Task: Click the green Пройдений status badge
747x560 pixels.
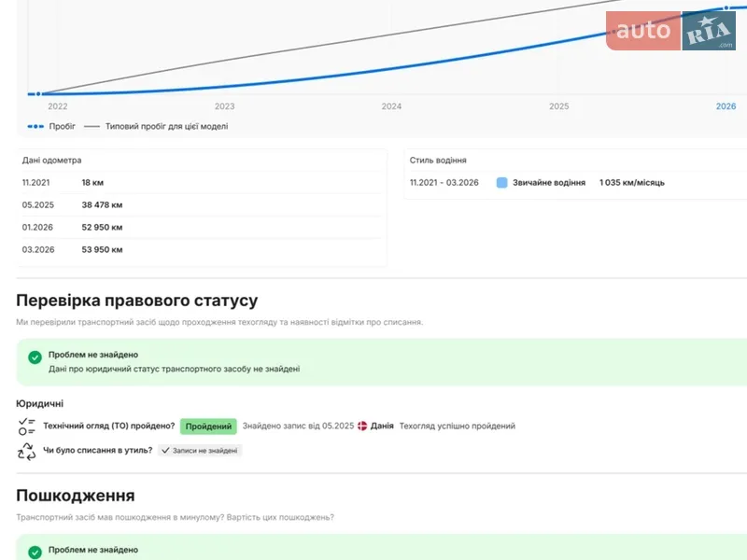Action: (x=208, y=427)
